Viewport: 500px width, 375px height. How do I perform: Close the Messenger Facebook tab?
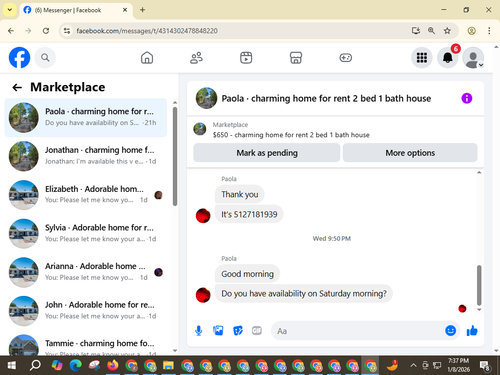tap(125, 10)
